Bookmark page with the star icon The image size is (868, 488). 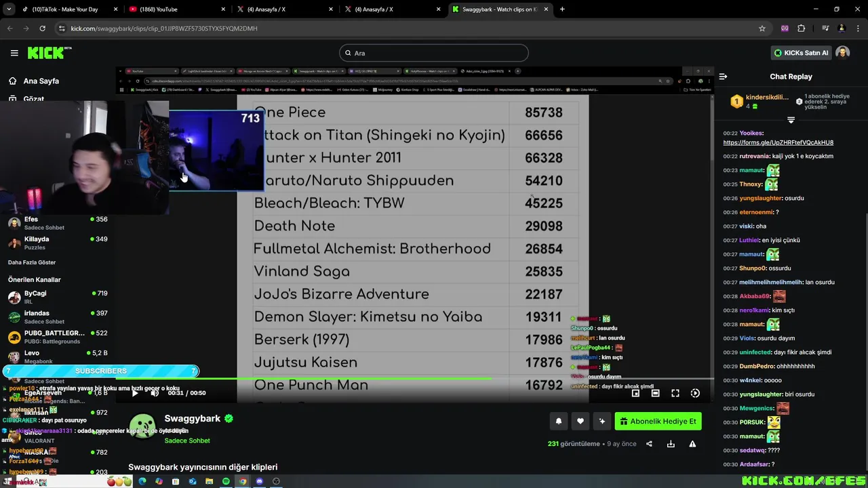coord(762,28)
